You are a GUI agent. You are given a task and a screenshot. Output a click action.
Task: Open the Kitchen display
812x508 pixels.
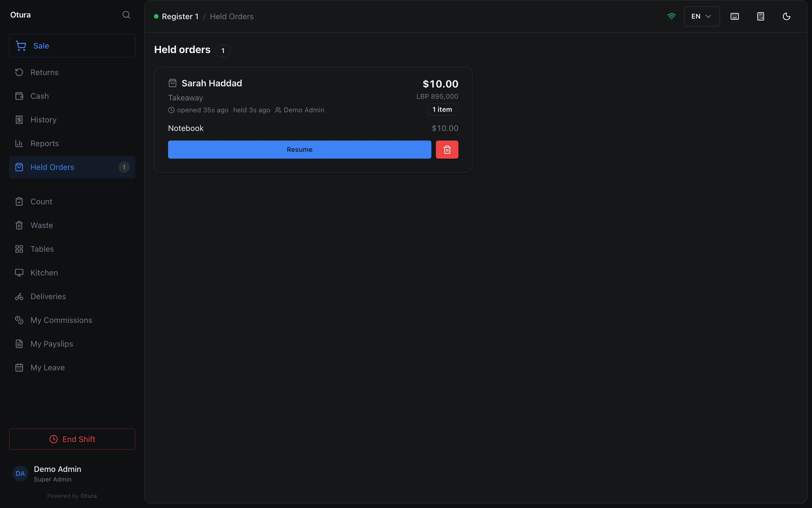click(x=72, y=272)
